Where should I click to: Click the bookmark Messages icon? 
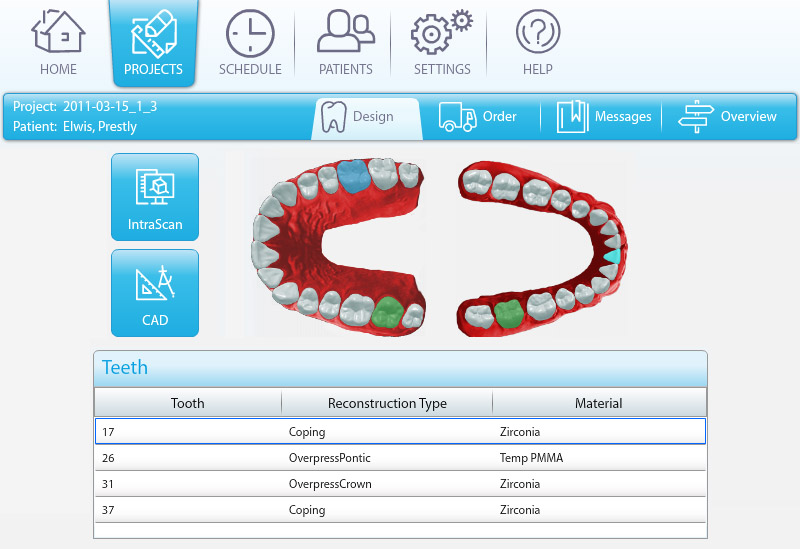(572, 117)
